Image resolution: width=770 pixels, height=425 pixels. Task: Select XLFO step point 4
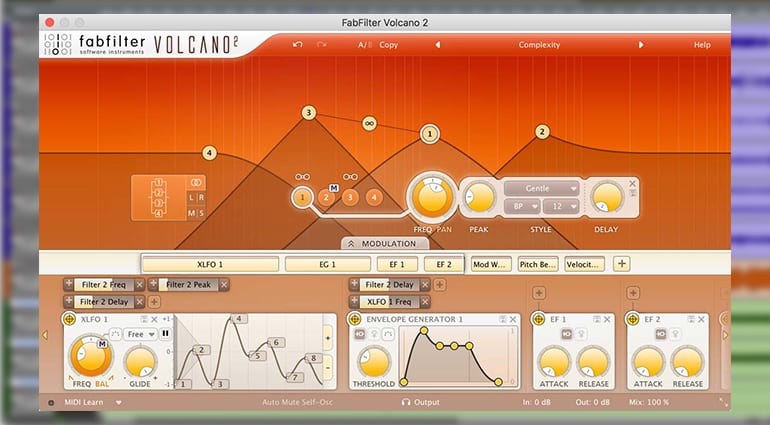[239, 319]
